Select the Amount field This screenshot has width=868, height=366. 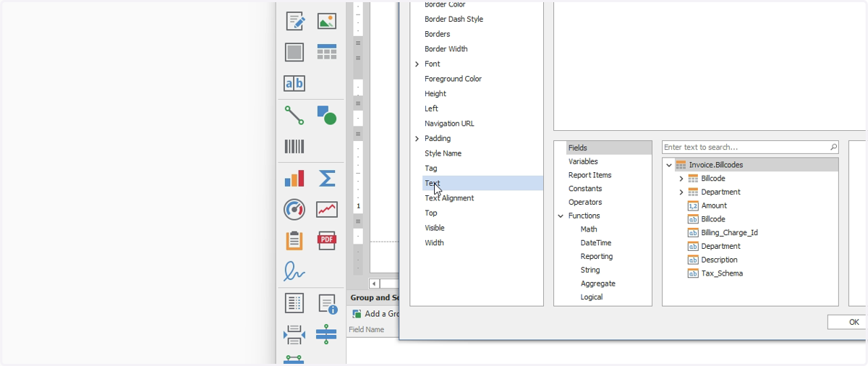(714, 206)
